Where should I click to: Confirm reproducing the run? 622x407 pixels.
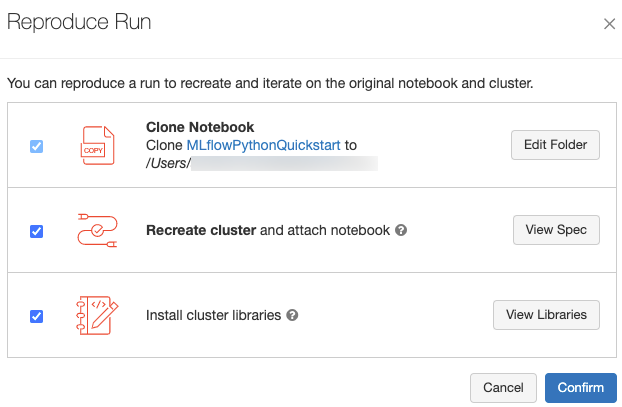coord(581,388)
